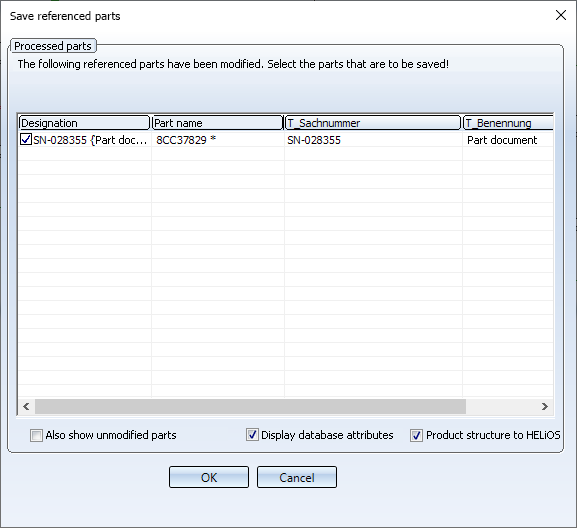Uncheck the SN-028355 part checkbox
The height and width of the screenshot is (528, 577).
pos(26,139)
